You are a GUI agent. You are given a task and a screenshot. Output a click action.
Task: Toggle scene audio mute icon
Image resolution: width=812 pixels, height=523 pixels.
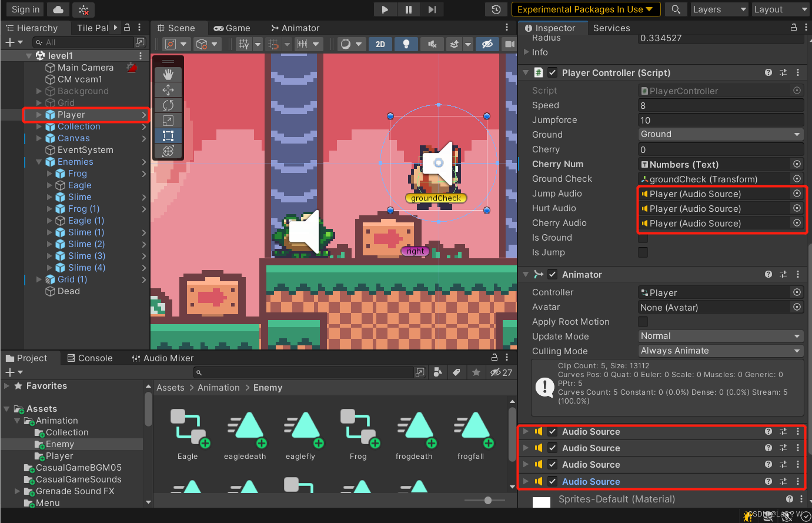[432, 44]
